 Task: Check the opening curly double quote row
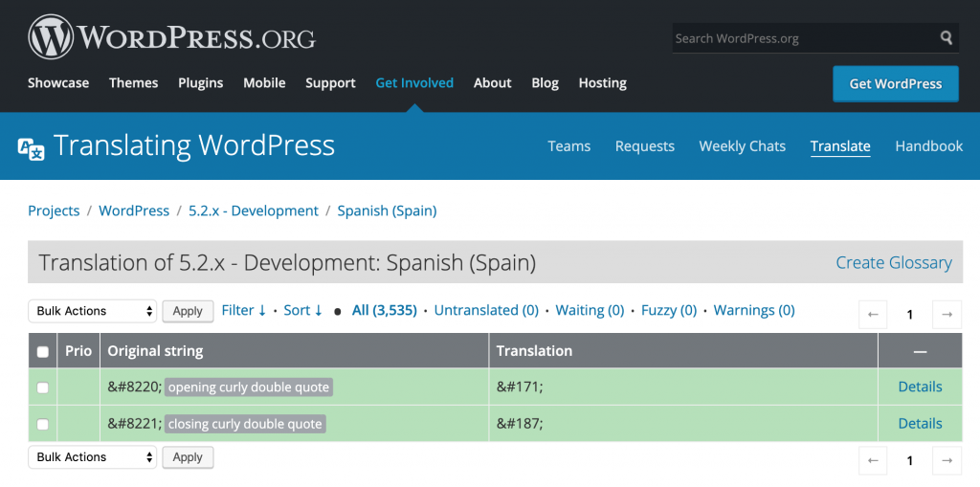pos(42,387)
